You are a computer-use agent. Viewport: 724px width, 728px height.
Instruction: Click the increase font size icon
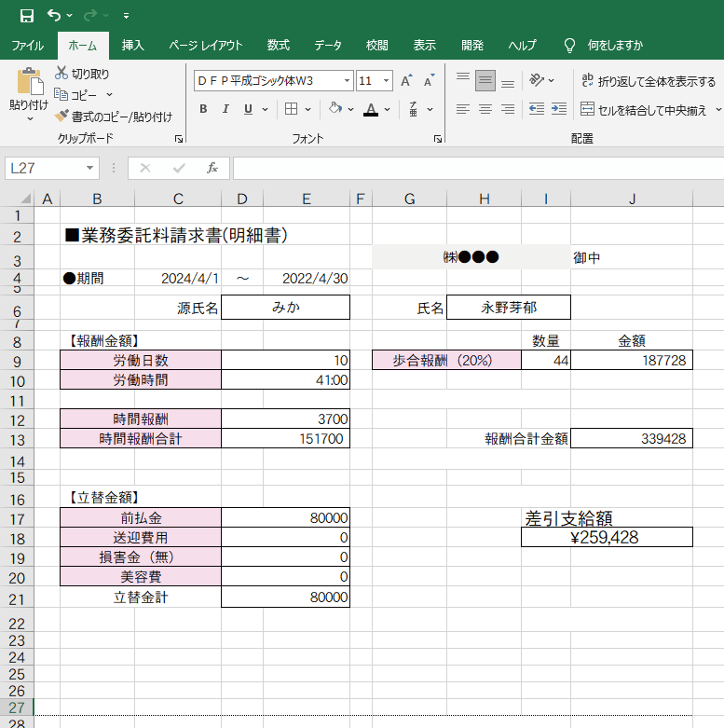(x=405, y=81)
